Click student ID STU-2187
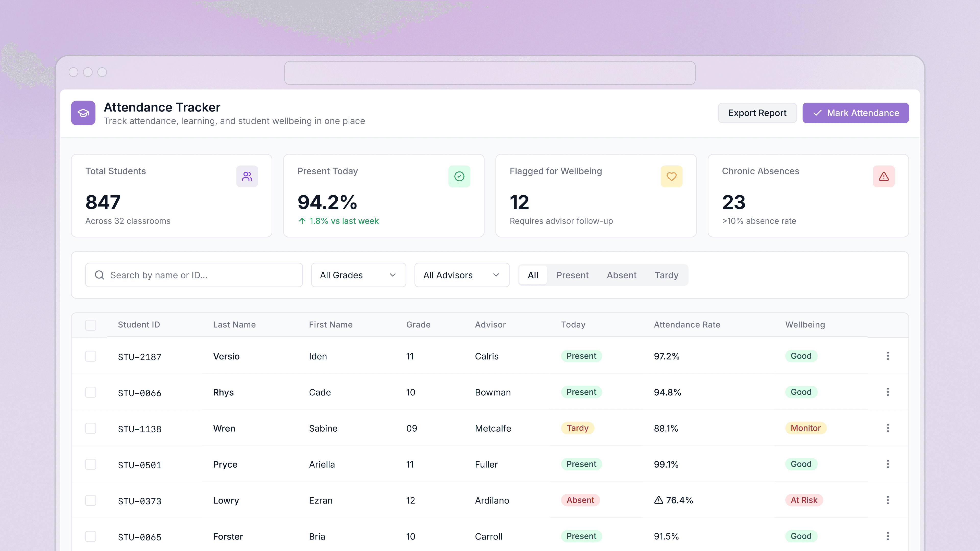This screenshot has height=551, width=980. pos(140,357)
